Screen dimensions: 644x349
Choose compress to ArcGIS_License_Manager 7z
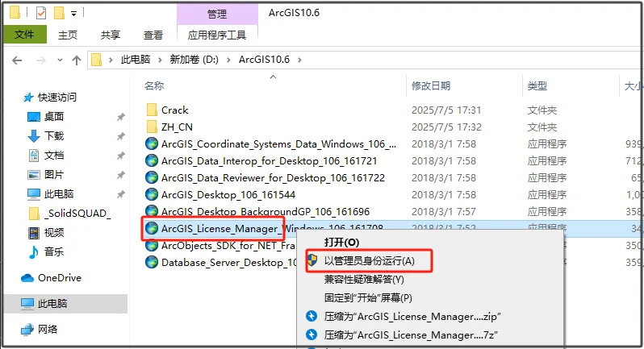click(x=411, y=334)
